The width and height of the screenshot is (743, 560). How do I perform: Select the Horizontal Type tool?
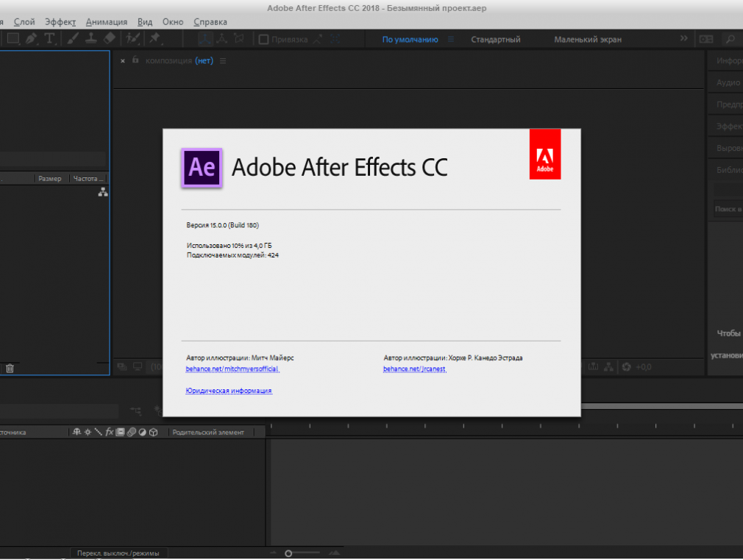click(49, 39)
